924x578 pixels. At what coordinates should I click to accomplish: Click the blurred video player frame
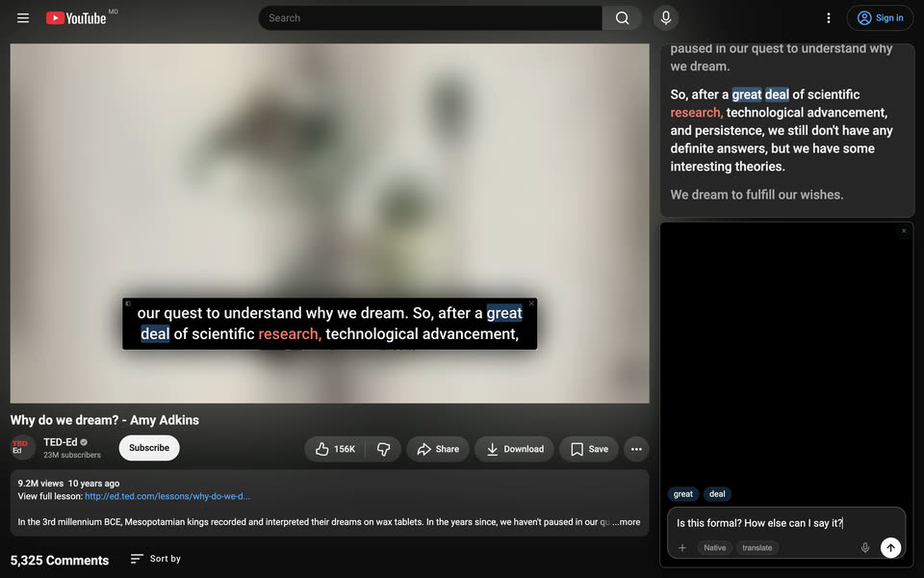[329, 223]
